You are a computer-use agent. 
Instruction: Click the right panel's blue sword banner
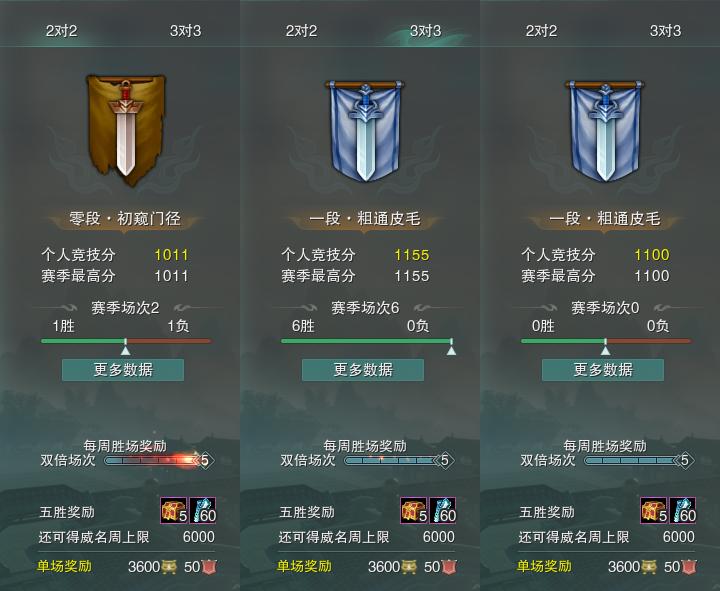(x=605, y=130)
